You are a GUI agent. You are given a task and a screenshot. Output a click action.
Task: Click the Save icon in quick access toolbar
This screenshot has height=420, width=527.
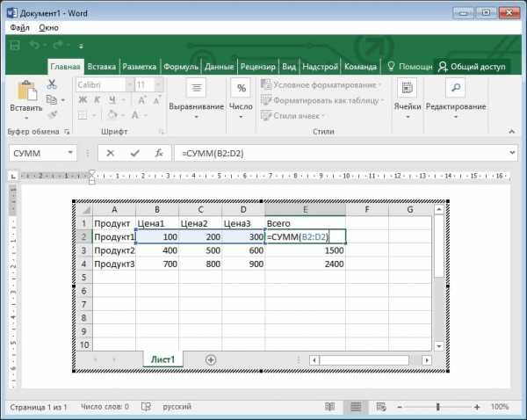pos(15,45)
